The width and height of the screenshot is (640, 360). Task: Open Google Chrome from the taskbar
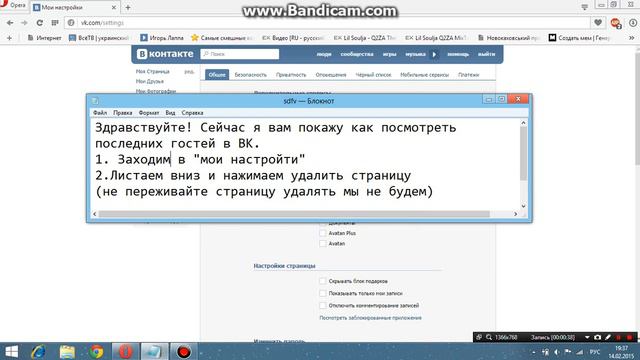tap(96, 352)
